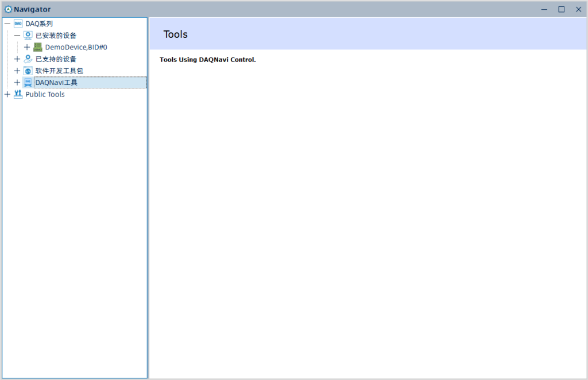This screenshot has width=588, height=380.
Task: Click the Tools heading in right pane
Action: (x=176, y=34)
